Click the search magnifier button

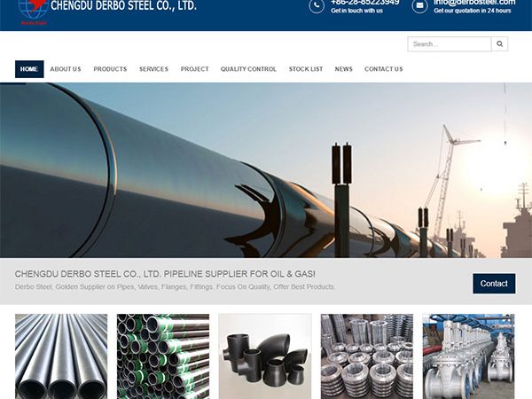[499, 43]
